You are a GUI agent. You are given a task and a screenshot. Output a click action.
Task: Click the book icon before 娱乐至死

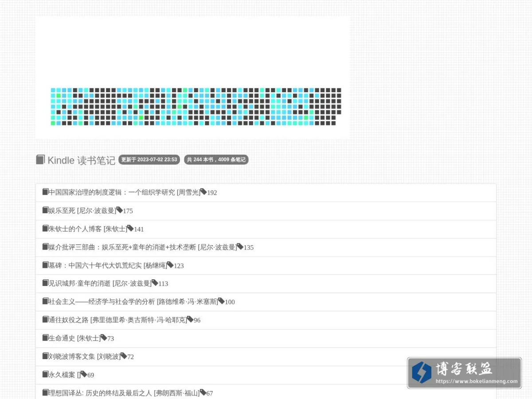pyautogui.click(x=45, y=210)
